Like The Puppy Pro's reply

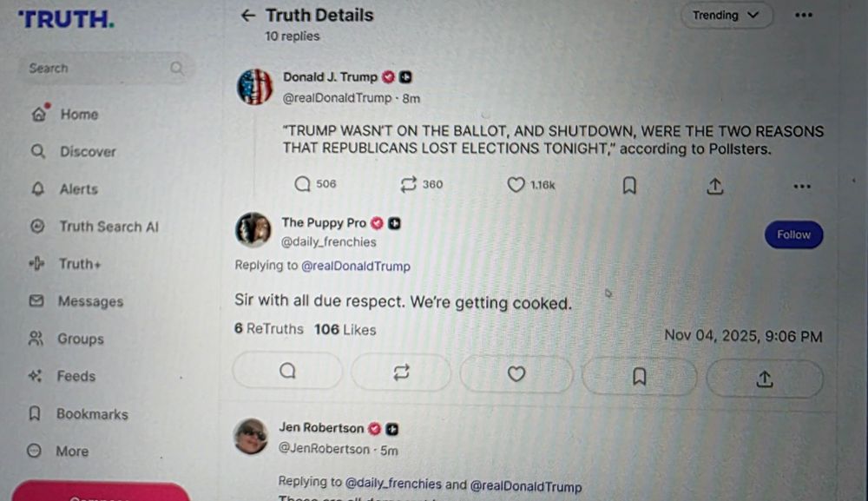tap(516, 373)
